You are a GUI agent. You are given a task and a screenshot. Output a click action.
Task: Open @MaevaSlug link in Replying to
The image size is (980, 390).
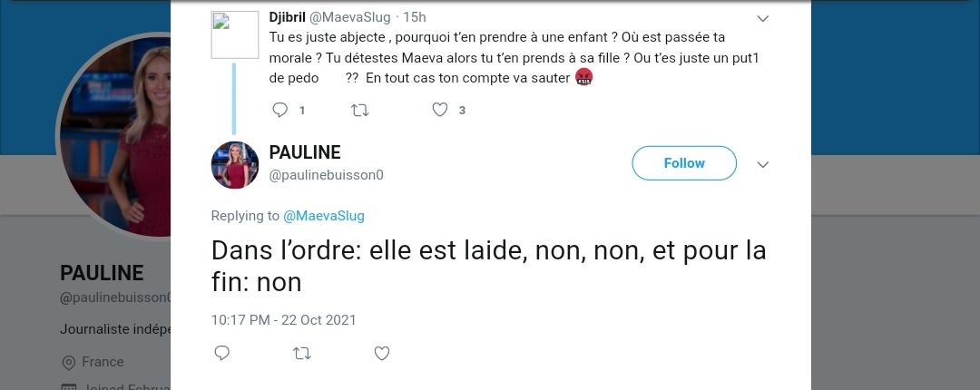point(324,216)
